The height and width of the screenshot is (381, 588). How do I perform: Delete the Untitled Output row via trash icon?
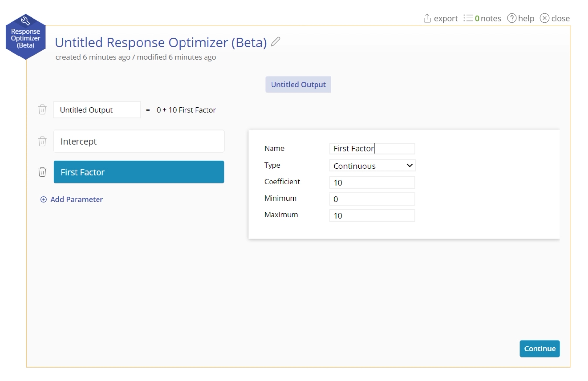(42, 109)
